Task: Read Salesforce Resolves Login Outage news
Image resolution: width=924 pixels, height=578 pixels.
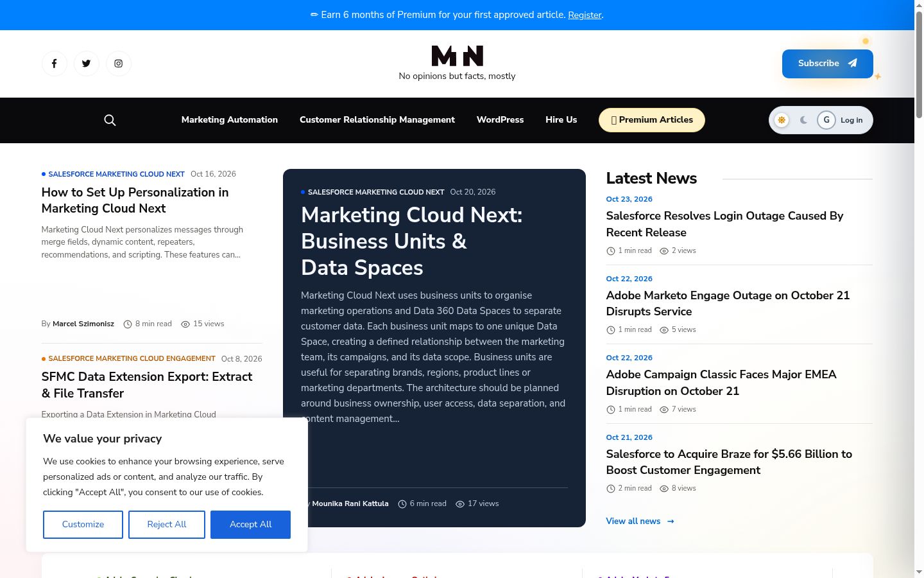Action: click(x=724, y=224)
